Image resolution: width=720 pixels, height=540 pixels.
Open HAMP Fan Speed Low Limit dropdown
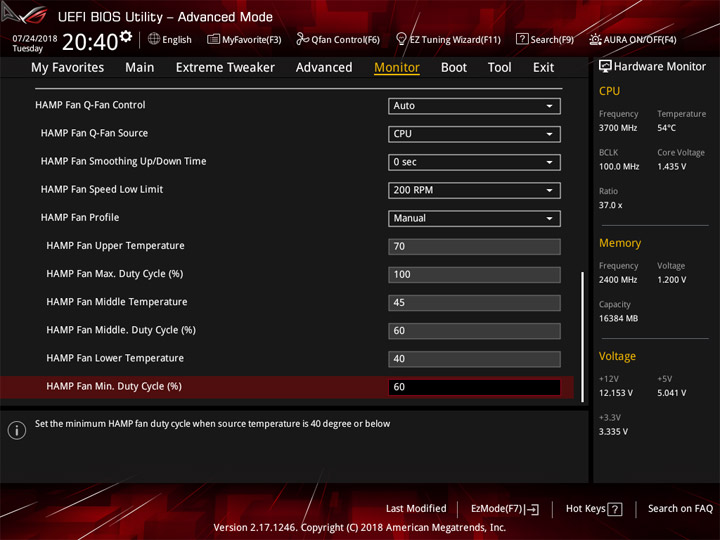click(474, 190)
